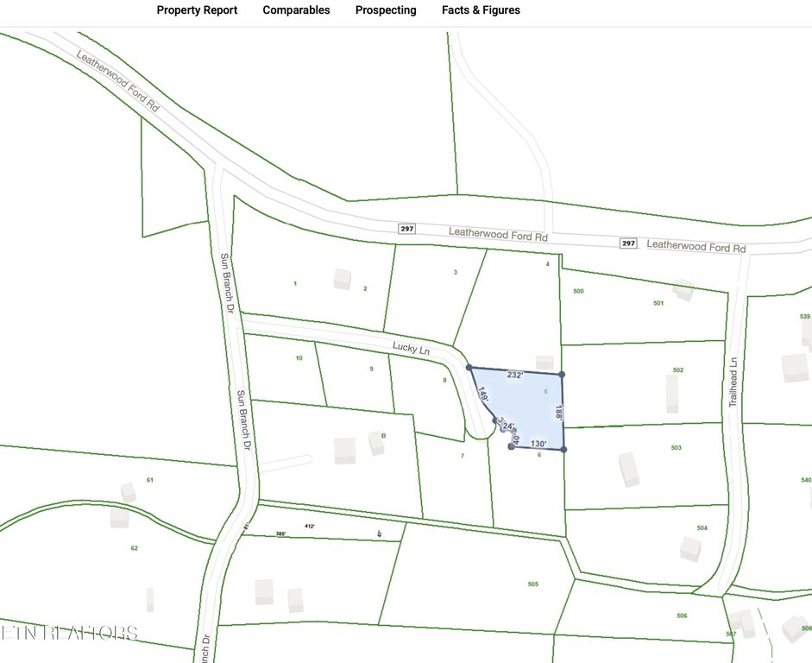Select parcel 62 on the map

click(134, 548)
